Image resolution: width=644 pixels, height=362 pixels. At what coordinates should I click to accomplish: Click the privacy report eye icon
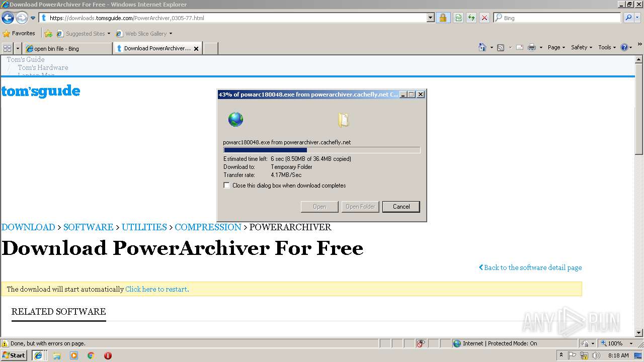(x=421, y=343)
